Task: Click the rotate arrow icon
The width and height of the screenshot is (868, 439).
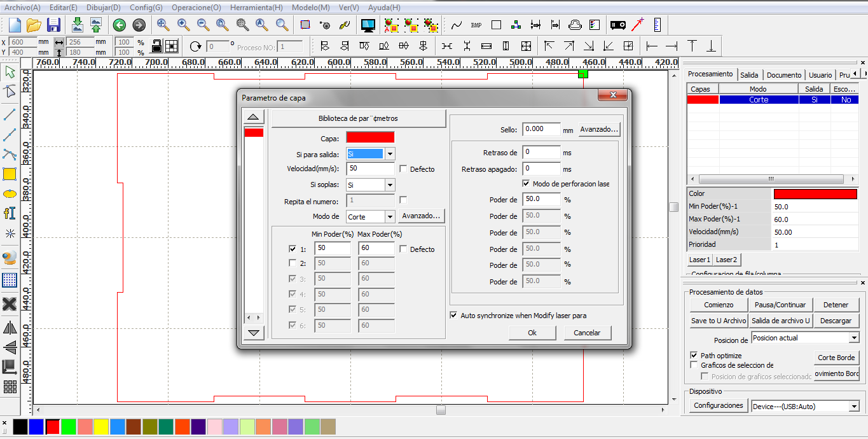Action: [195, 46]
